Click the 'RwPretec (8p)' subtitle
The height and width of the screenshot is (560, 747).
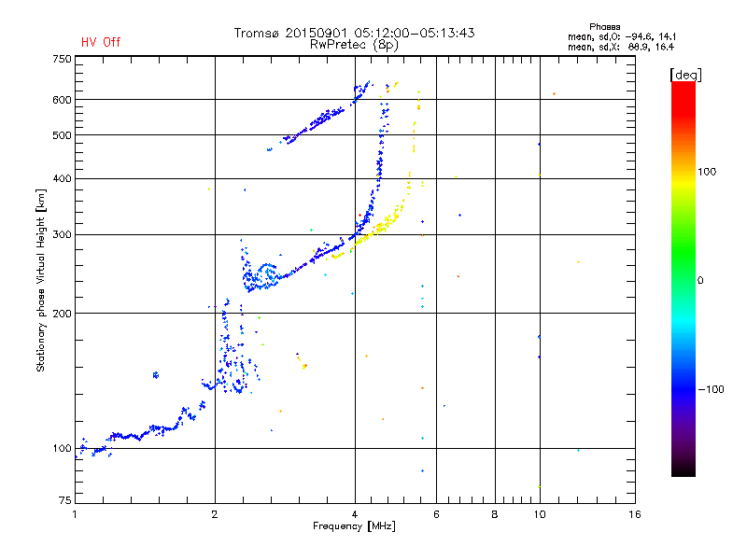click(x=355, y=45)
